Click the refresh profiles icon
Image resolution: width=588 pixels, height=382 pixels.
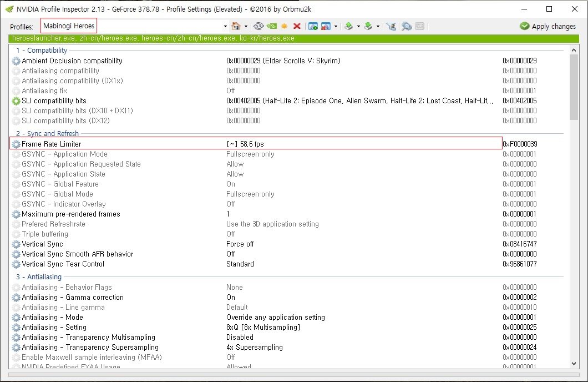tap(258, 26)
